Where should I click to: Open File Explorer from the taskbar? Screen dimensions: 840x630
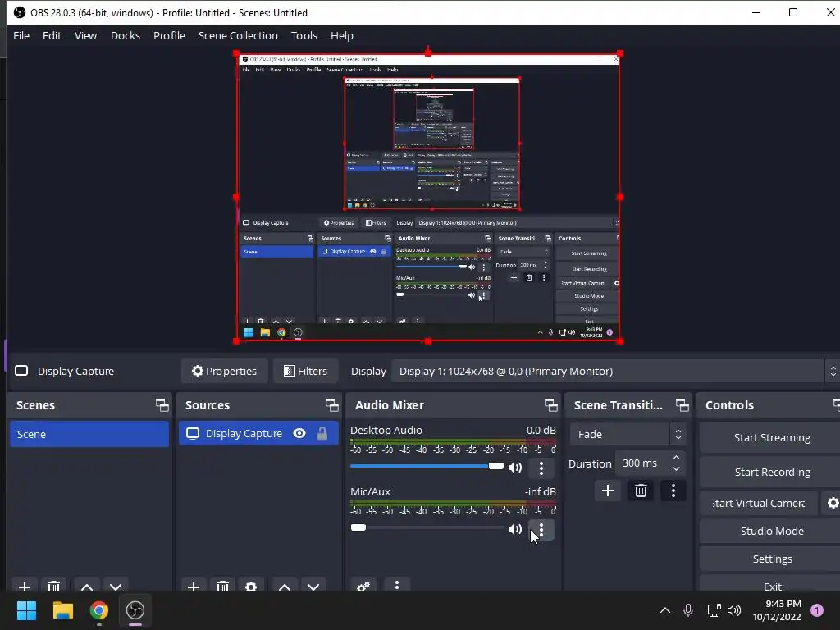(62, 610)
